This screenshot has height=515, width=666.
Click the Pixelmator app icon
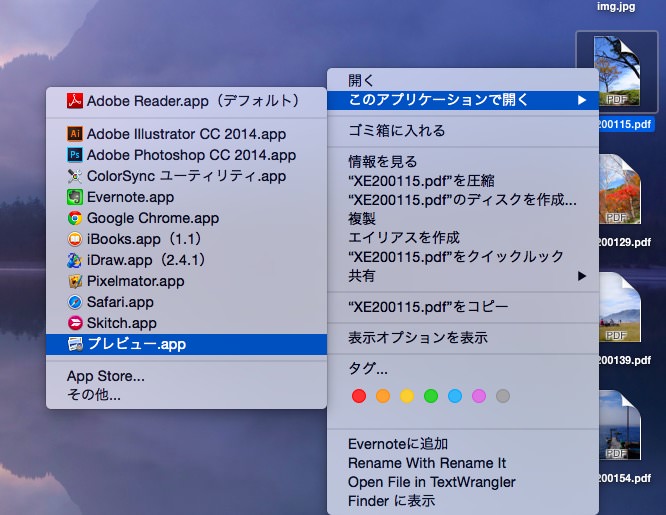coord(75,281)
